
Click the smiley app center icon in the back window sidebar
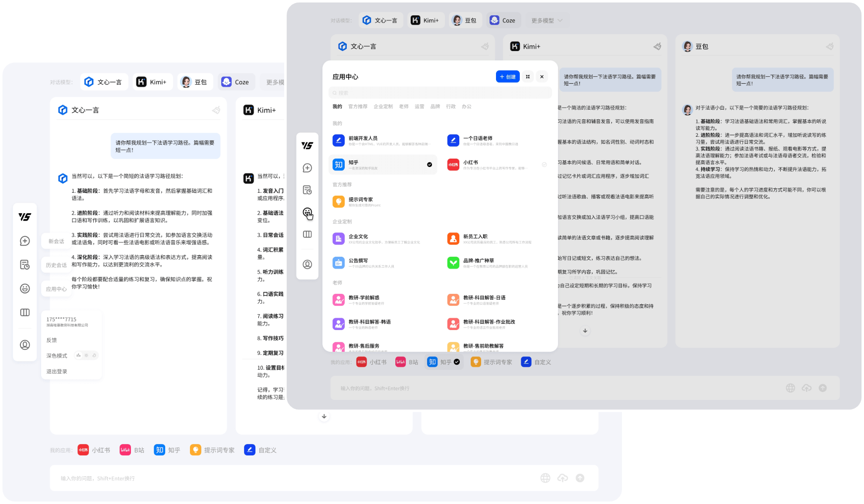click(25, 288)
